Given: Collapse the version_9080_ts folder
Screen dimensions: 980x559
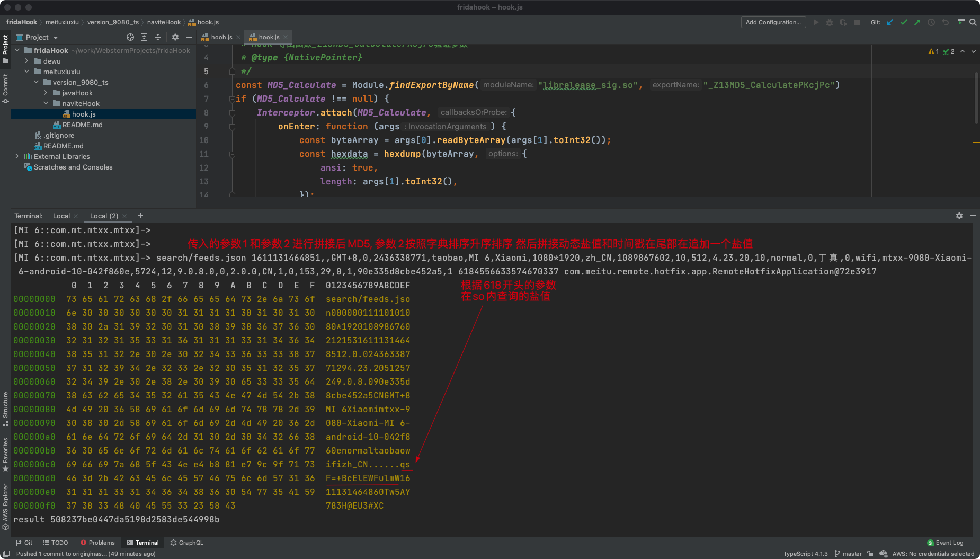Looking at the screenshot, I should [37, 82].
